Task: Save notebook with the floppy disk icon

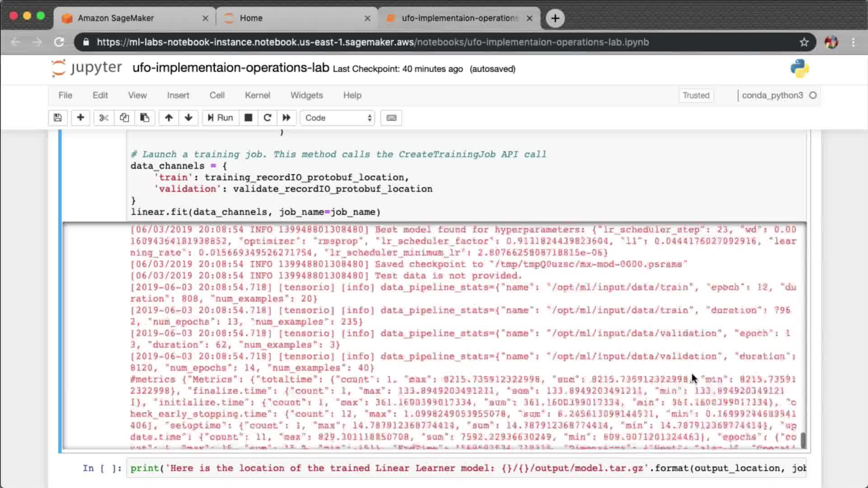Action: (57, 118)
